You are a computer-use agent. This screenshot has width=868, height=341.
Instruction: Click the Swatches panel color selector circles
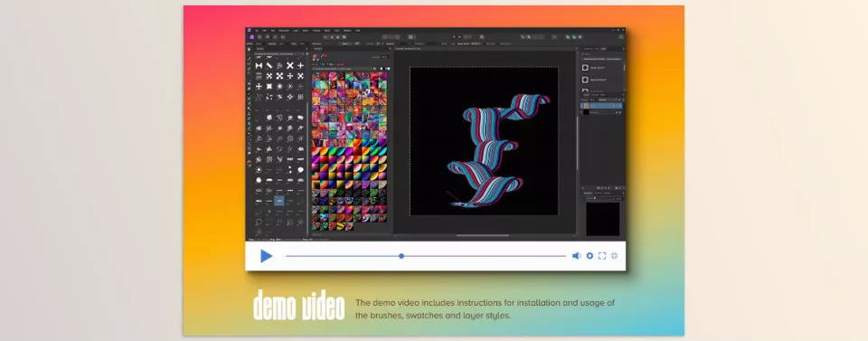click(x=316, y=56)
